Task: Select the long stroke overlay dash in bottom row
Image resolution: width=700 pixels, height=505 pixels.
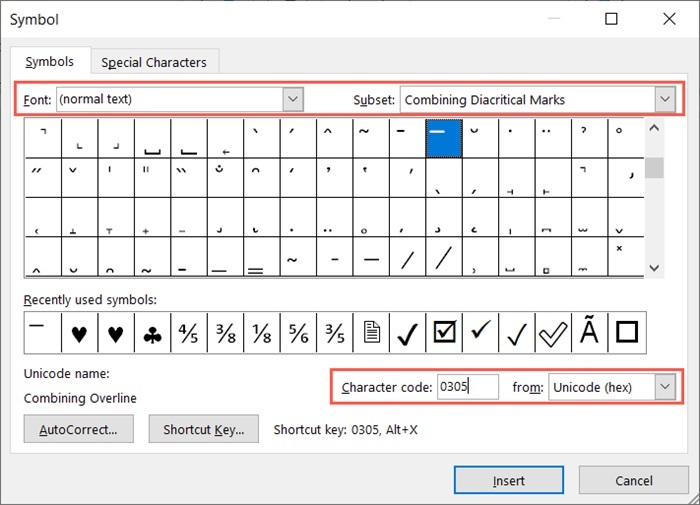Action: point(371,257)
